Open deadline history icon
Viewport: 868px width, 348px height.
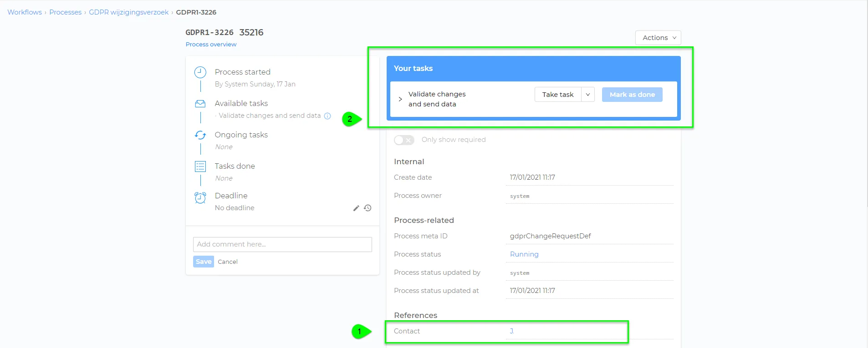tap(368, 208)
